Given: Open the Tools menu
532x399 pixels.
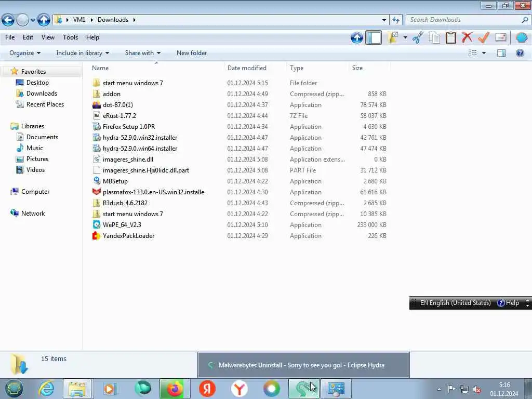Looking at the screenshot, I should coord(70,37).
